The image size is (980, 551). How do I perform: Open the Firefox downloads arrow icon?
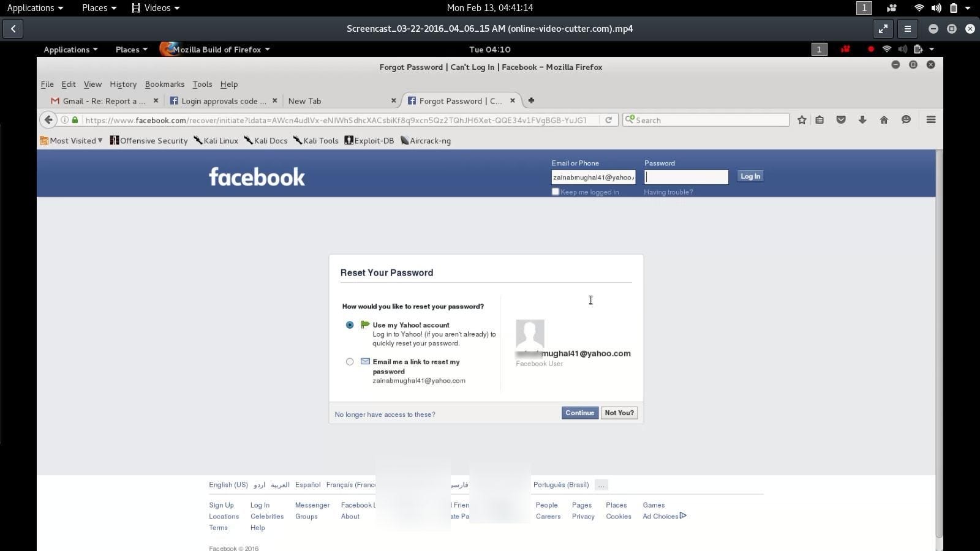point(862,120)
